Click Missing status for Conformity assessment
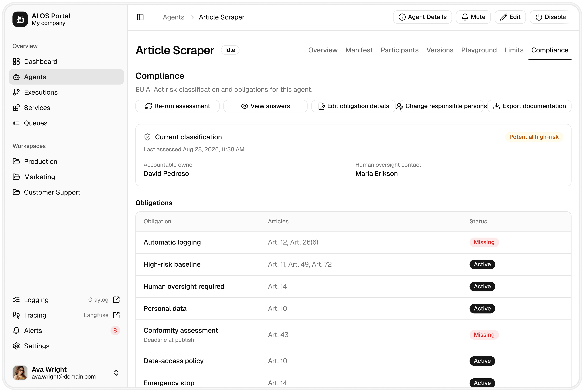Image resolution: width=584 pixels, height=392 pixels. click(484, 335)
